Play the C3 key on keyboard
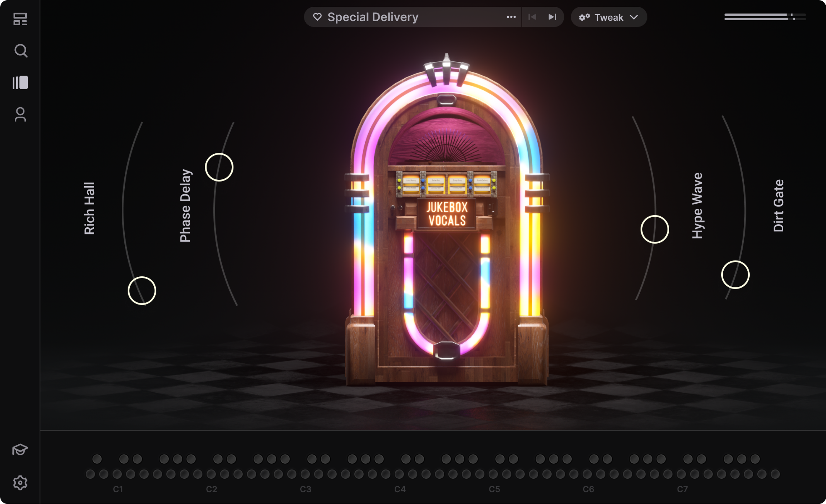Screen dimensions: 826x504 click(305, 474)
